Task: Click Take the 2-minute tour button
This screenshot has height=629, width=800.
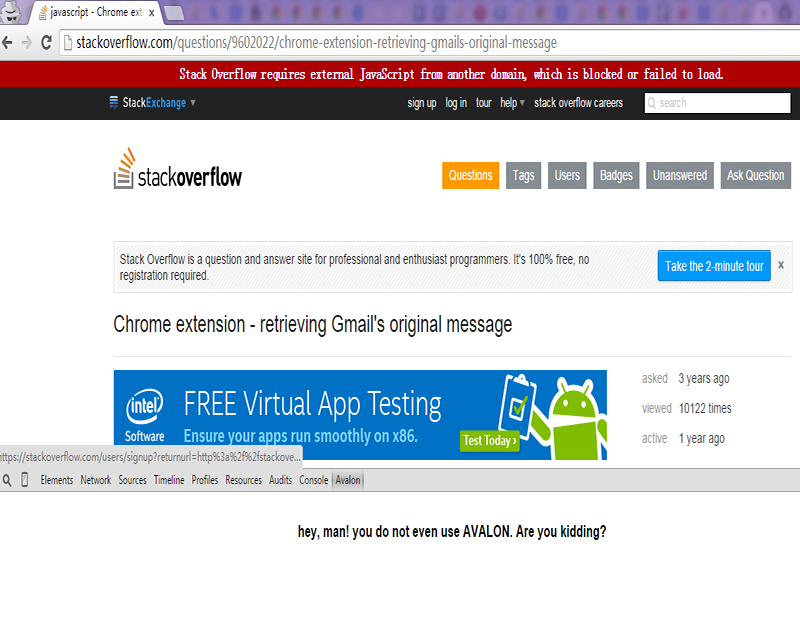Action: [x=714, y=266]
